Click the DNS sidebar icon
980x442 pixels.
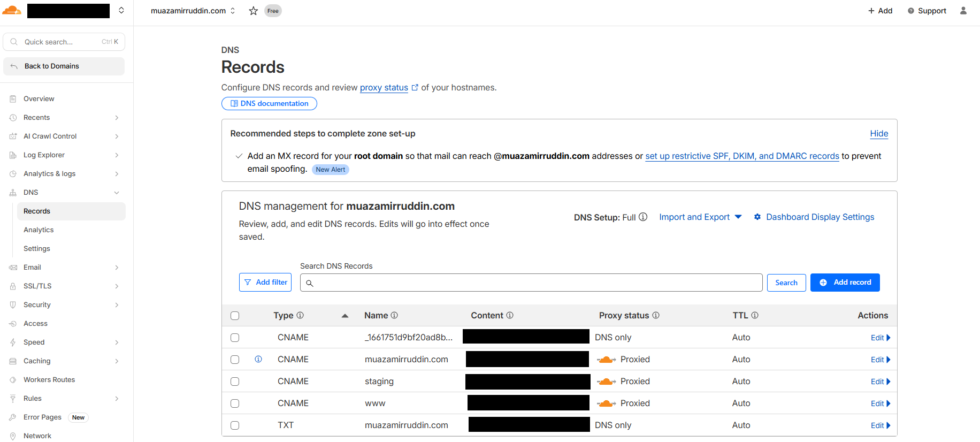pos(13,193)
